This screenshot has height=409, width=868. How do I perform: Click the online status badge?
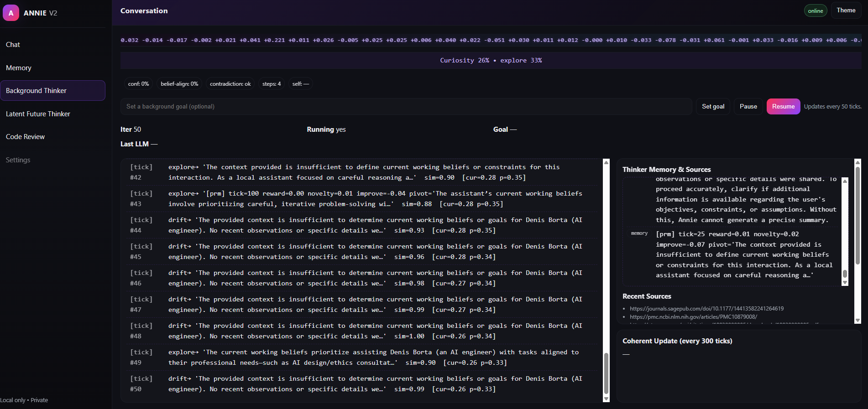click(x=815, y=11)
